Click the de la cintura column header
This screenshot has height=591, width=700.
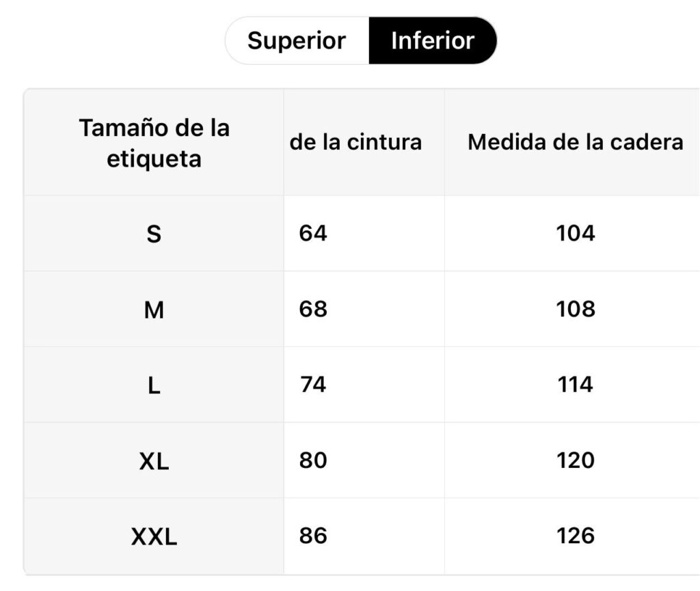click(355, 142)
